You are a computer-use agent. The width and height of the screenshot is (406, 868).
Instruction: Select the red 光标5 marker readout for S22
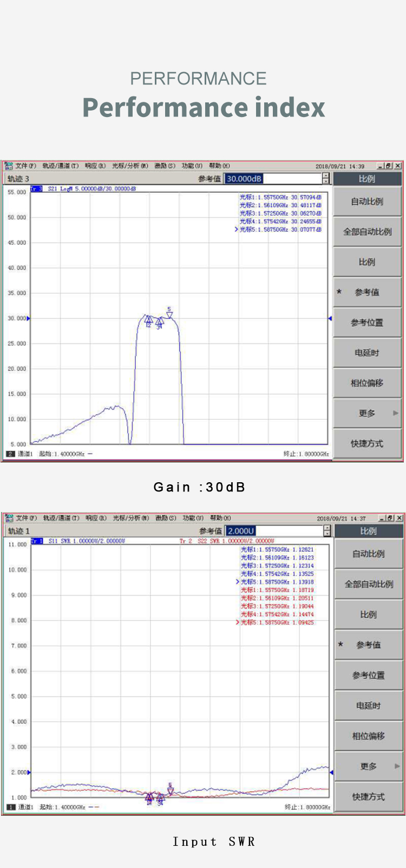click(277, 623)
